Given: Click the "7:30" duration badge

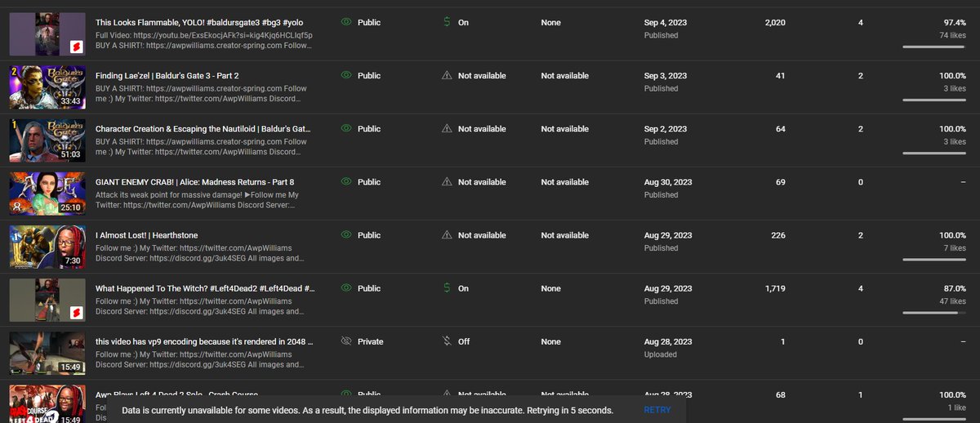Looking at the screenshot, I should click(72, 260).
